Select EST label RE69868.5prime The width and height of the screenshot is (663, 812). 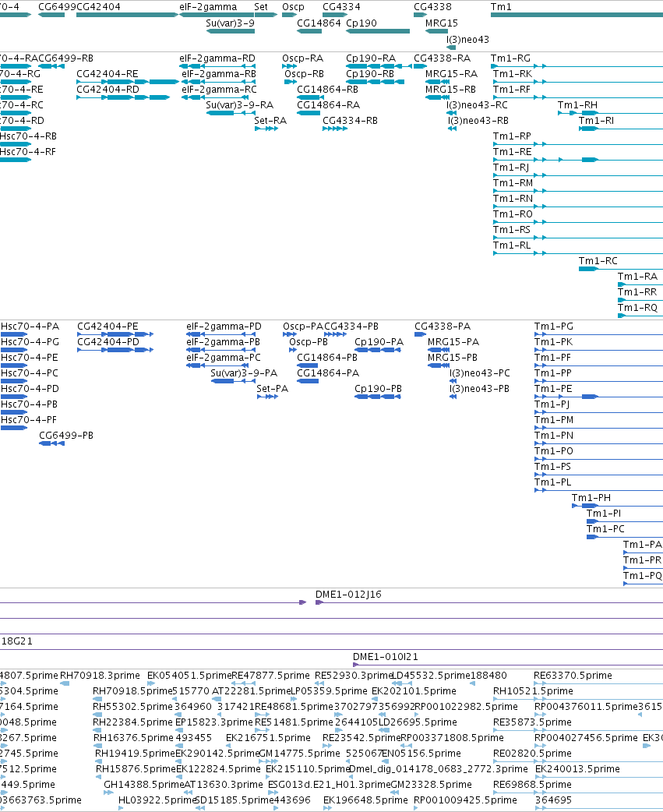(533, 785)
